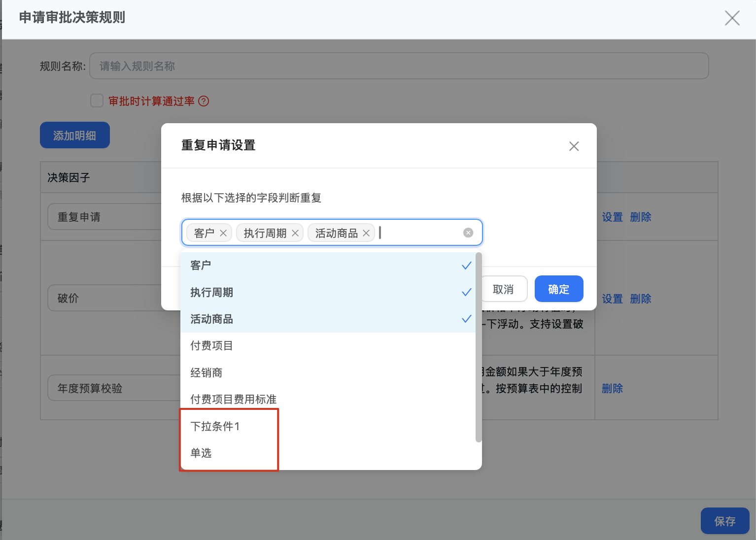756x540 pixels.
Task: Click the 保存 button
Action: pos(725,521)
